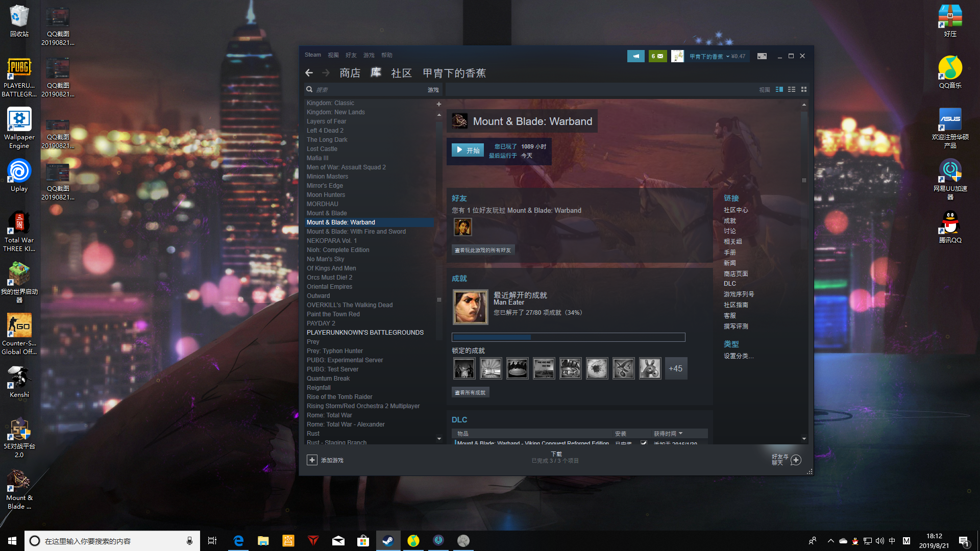Image resolution: width=980 pixels, height=551 pixels.
Task: Select the detail view layout icon
Action: 779,89
